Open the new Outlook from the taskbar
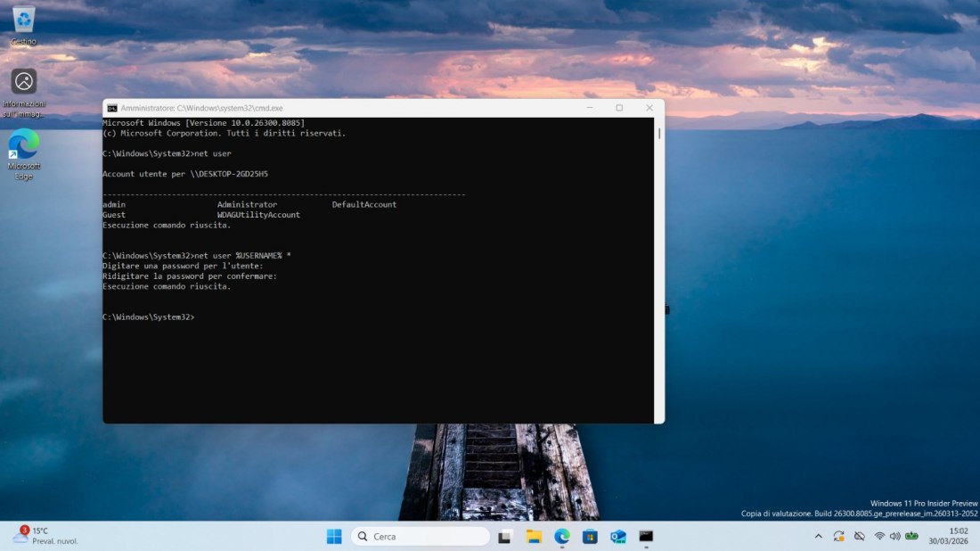 (x=617, y=536)
